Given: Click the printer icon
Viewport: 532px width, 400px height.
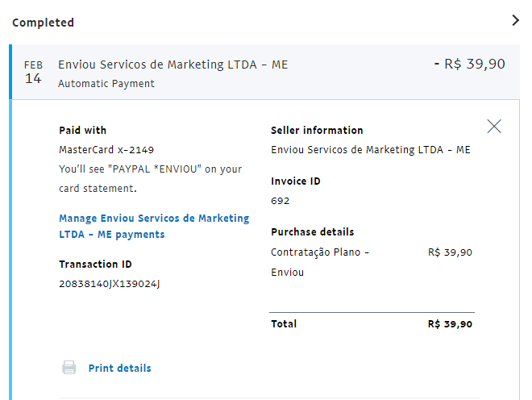Looking at the screenshot, I should (x=69, y=368).
